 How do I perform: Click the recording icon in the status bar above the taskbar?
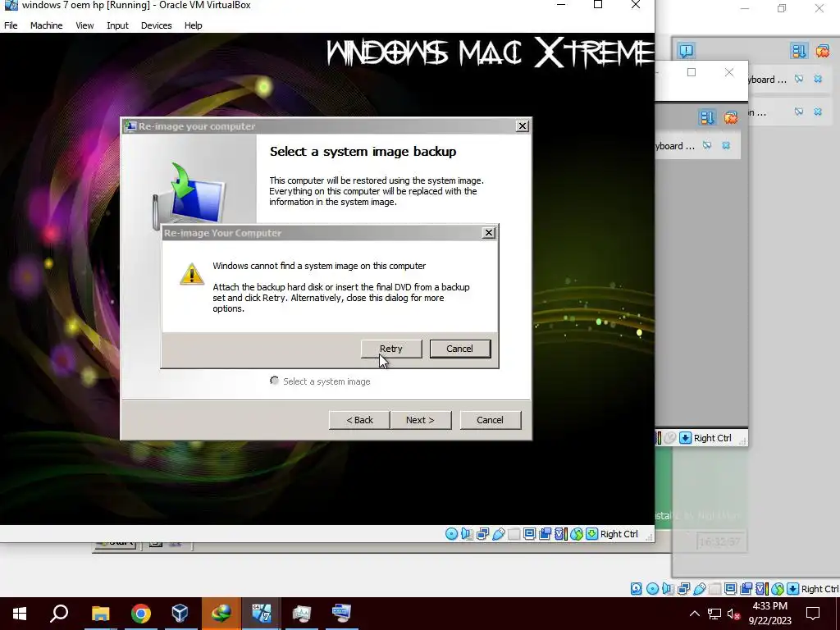(746, 589)
